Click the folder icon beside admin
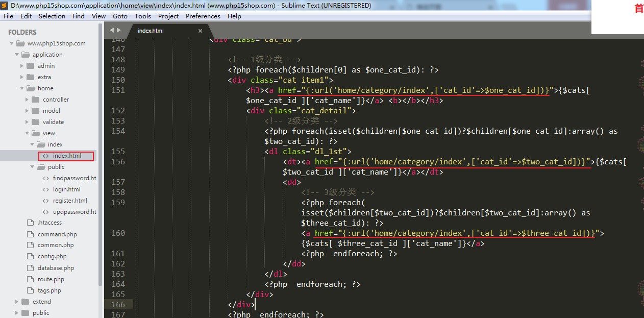Viewport: 644px width, 318px height. 30,66
